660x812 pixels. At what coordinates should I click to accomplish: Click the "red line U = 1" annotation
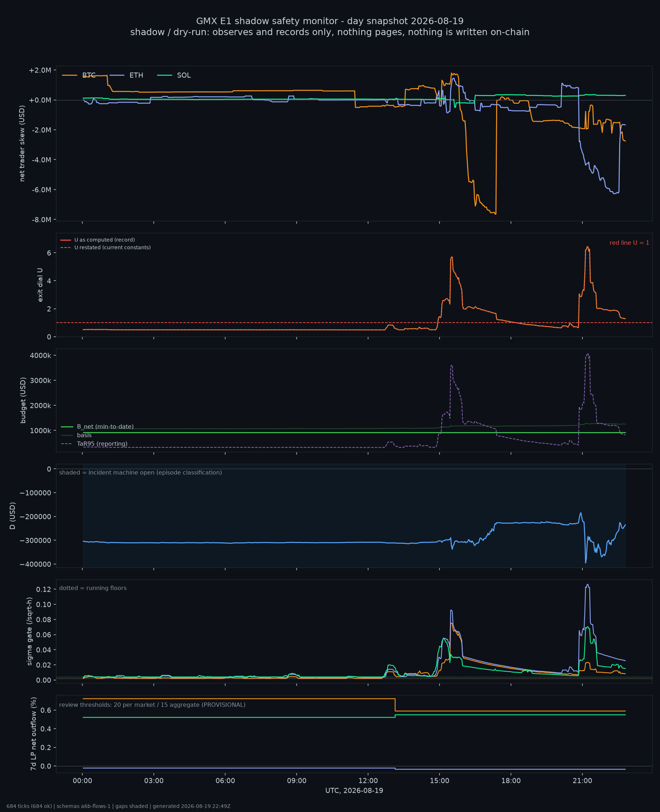[x=629, y=243]
